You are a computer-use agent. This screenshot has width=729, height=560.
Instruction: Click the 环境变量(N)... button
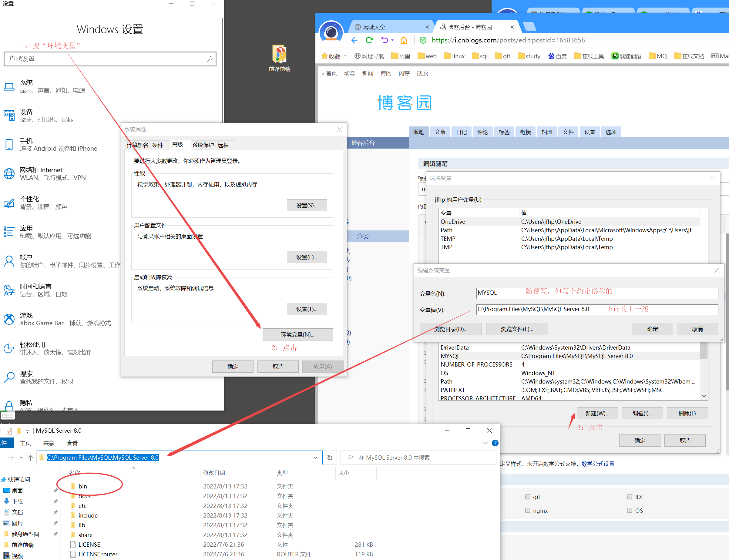click(x=297, y=334)
